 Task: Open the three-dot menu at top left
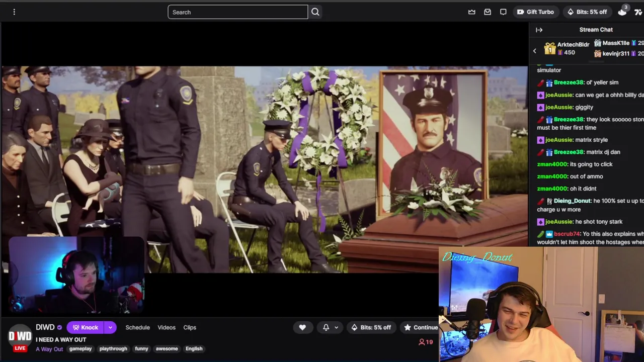tap(14, 12)
